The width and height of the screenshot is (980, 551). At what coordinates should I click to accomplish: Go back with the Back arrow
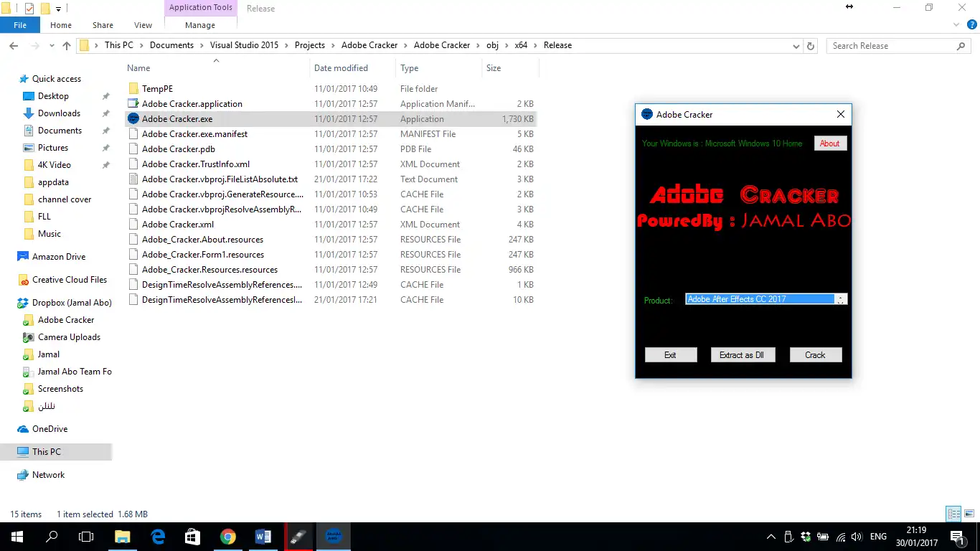click(x=13, y=45)
